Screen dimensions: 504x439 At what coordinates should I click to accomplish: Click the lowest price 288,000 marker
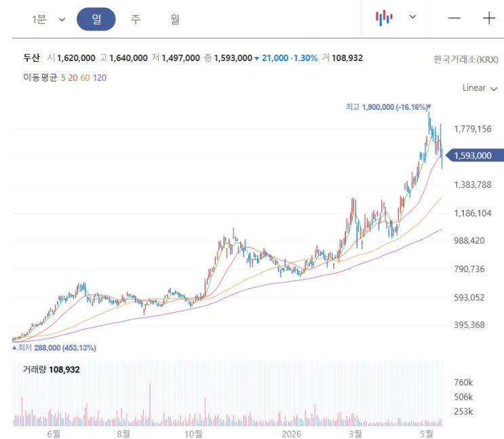click(x=54, y=347)
